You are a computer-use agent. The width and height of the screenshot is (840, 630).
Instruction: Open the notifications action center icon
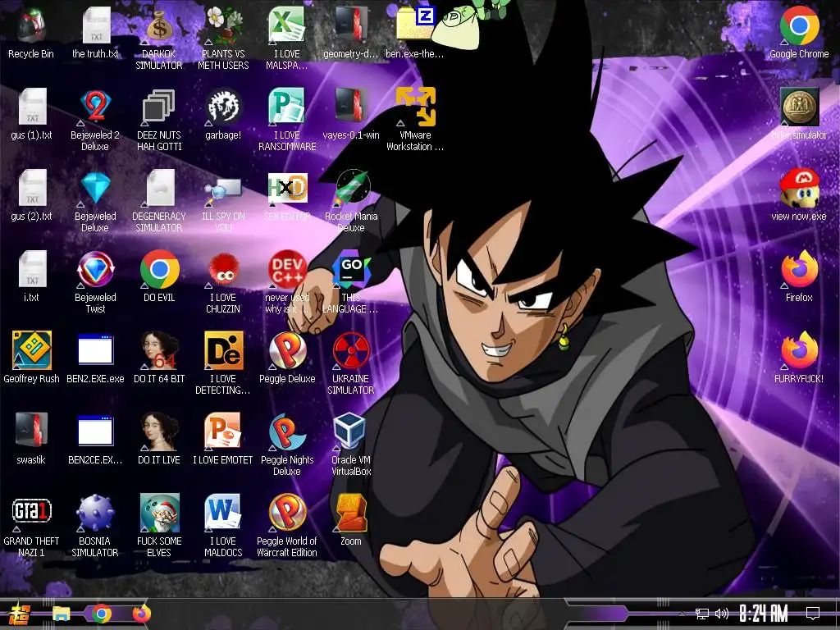(x=813, y=614)
